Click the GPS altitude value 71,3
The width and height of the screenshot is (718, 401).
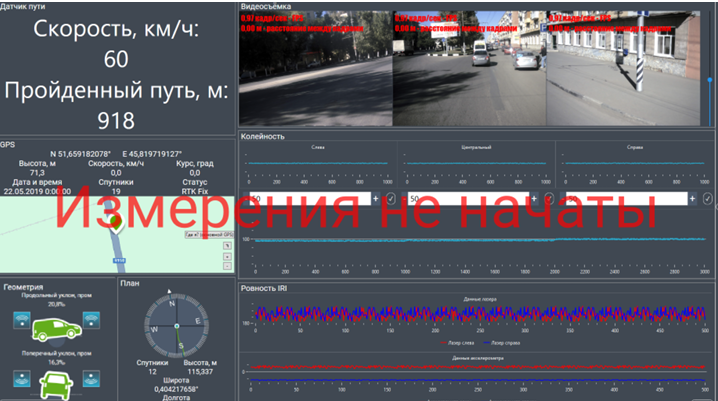click(x=37, y=173)
